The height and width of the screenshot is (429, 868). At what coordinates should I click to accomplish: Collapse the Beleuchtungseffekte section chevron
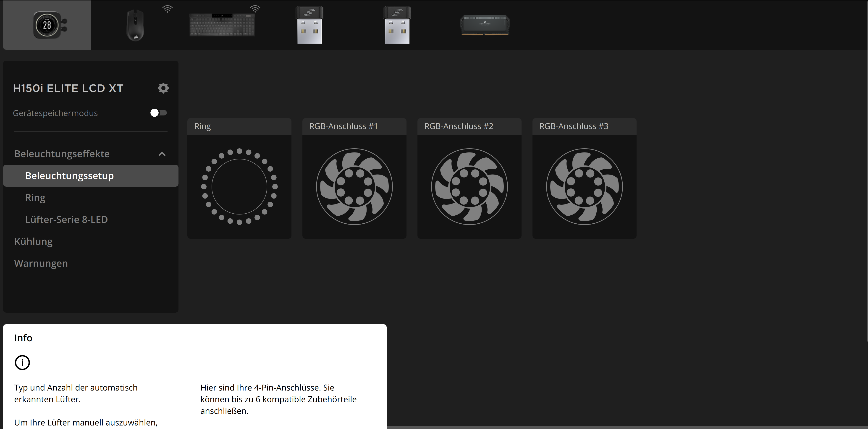[162, 154]
